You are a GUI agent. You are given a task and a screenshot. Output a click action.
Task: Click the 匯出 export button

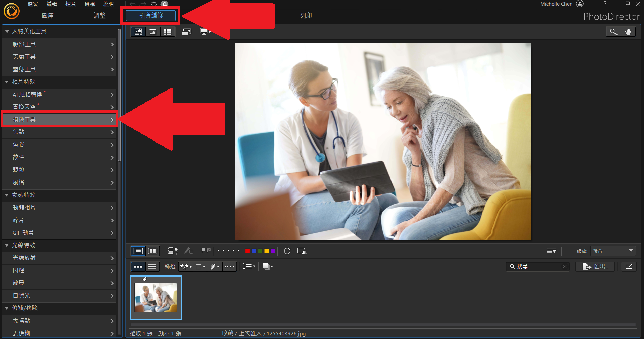coord(596,266)
